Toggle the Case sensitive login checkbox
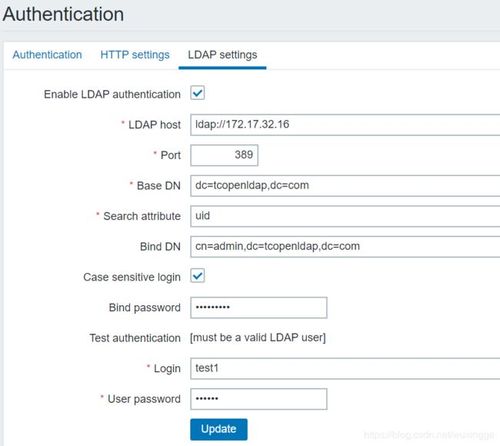Screen dimensions: 500x446 pos(198,276)
